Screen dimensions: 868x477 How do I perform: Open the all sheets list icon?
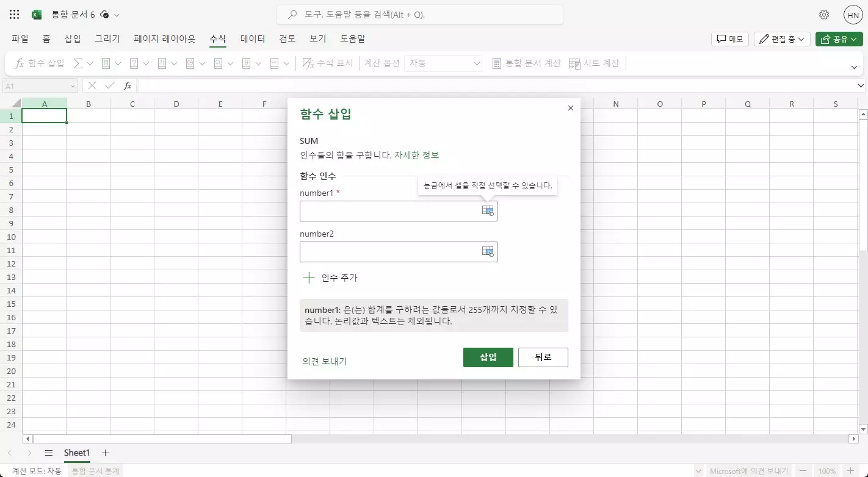coord(49,453)
